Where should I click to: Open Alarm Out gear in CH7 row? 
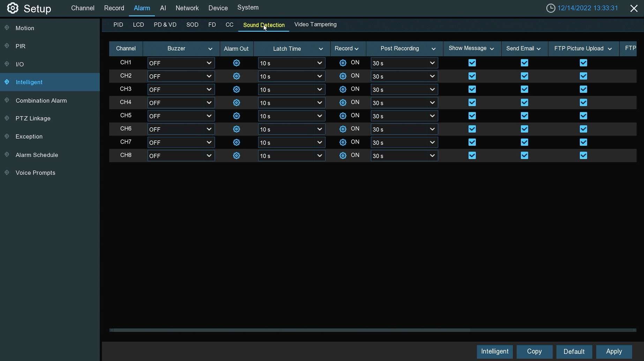coord(237,143)
